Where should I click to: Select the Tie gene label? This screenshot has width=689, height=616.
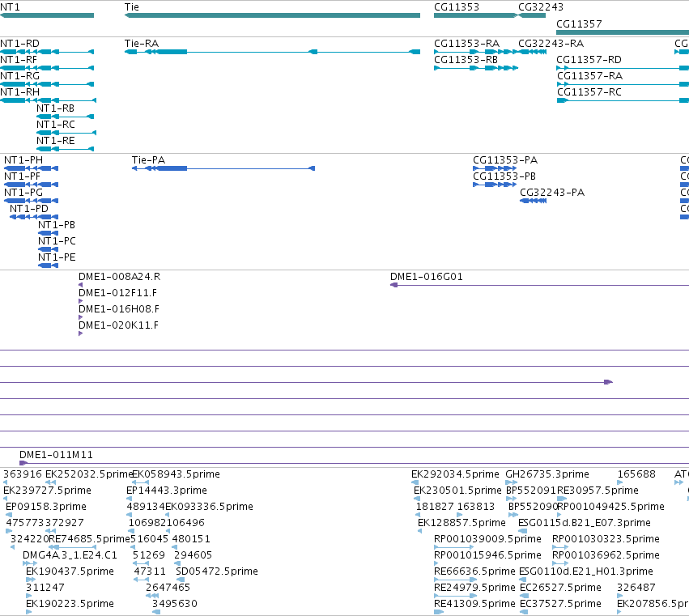click(x=132, y=7)
